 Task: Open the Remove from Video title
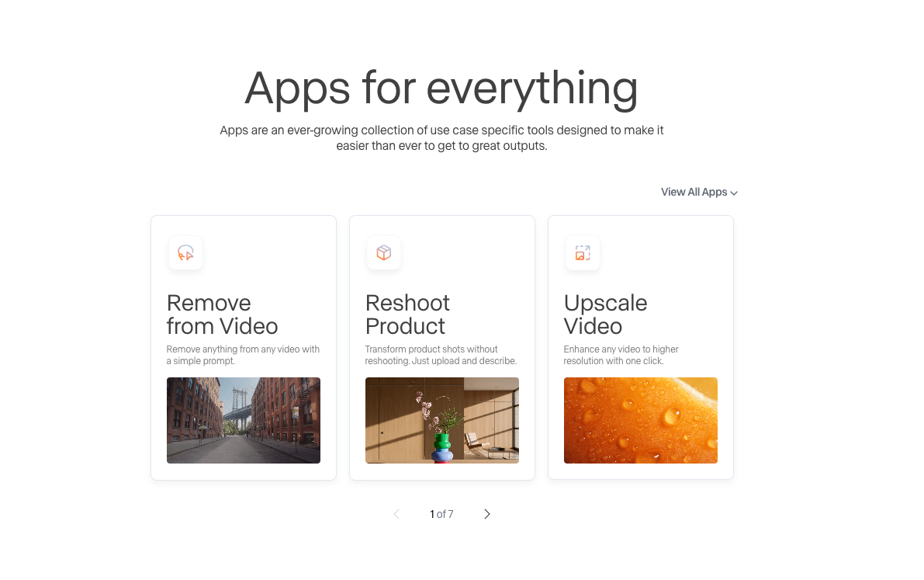click(x=222, y=314)
